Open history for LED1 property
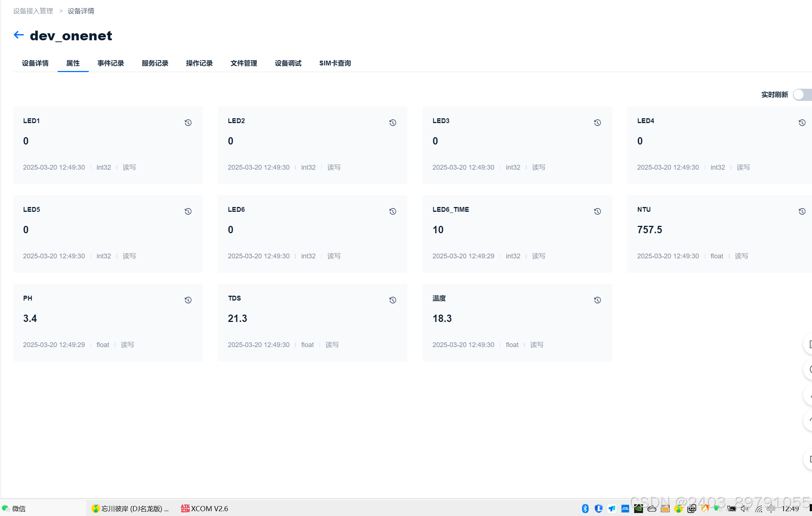This screenshot has width=812, height=516. coord(188,123)
